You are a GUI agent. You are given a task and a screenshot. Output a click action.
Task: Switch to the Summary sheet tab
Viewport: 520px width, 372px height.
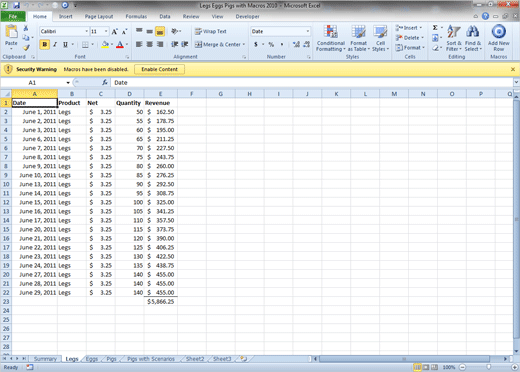pos(45,359)
